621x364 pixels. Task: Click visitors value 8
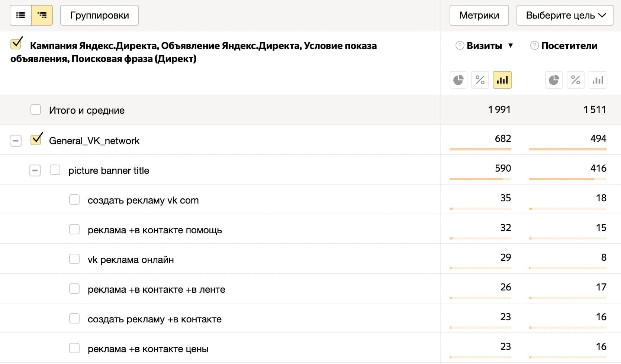coord(604,257)
